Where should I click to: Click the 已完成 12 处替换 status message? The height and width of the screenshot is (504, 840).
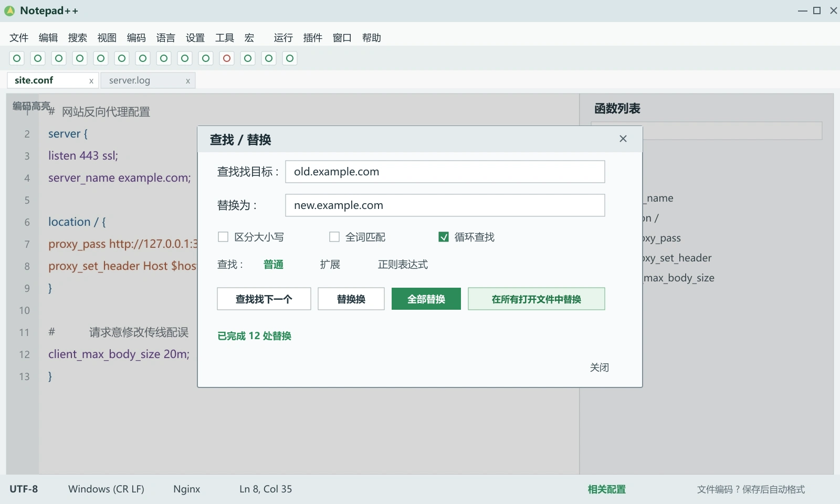tap(255, 336)
